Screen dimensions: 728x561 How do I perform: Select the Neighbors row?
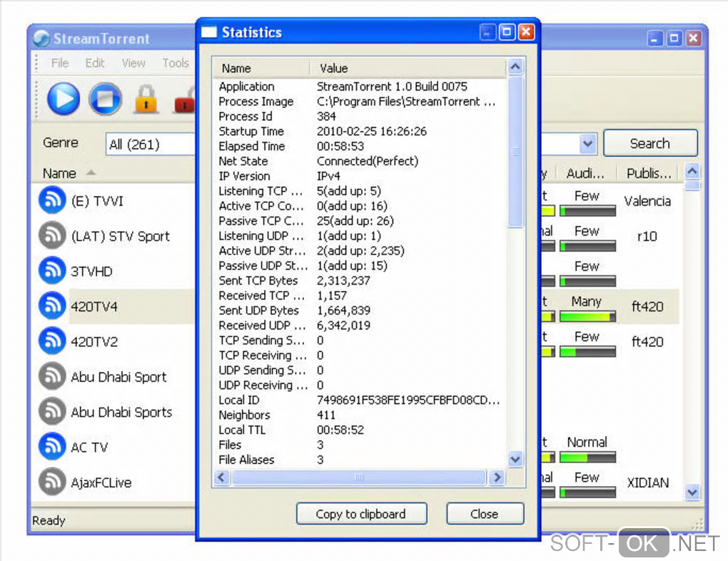(360, 415)
